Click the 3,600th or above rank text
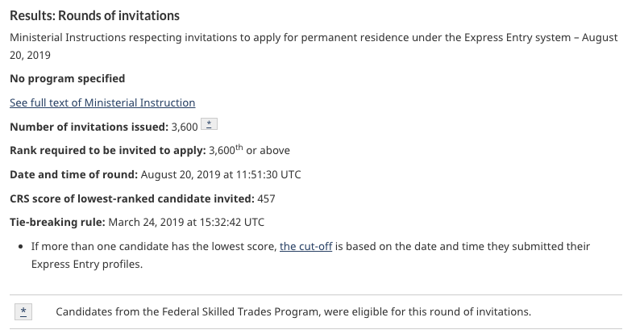Image resolution: width=644 pixels, height=334 pixels. point(249,150)
